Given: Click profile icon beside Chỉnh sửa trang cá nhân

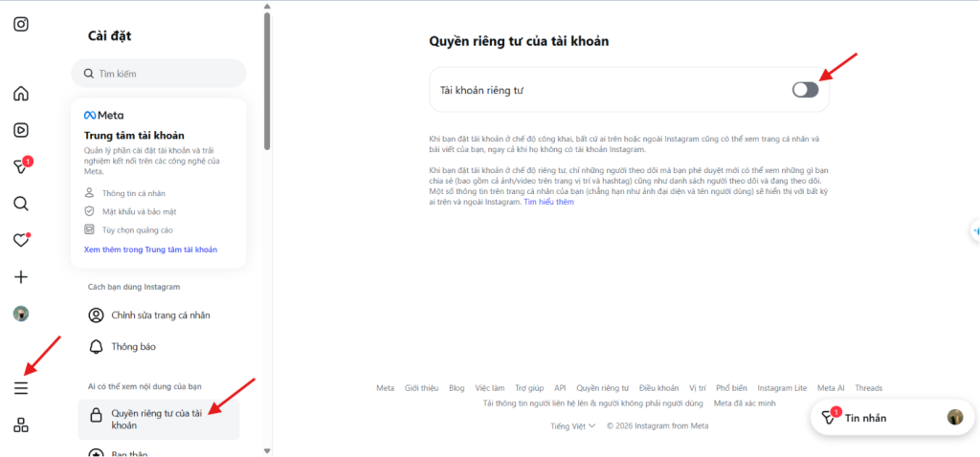Looking at the screenshot, I should pyautogui.click(x=96, y=316).
